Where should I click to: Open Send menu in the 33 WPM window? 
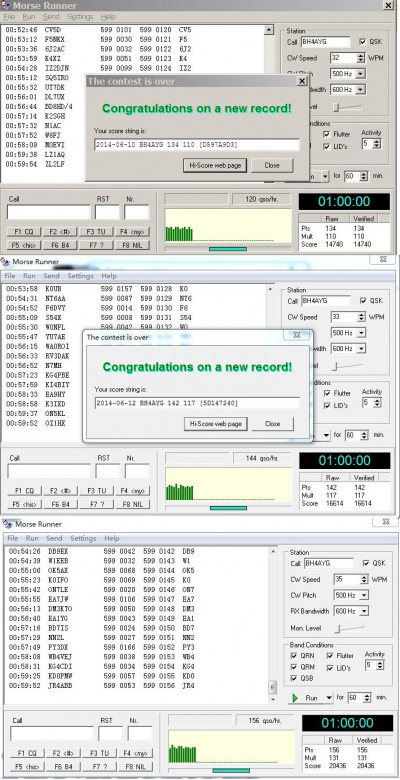(x=51, y=276)
